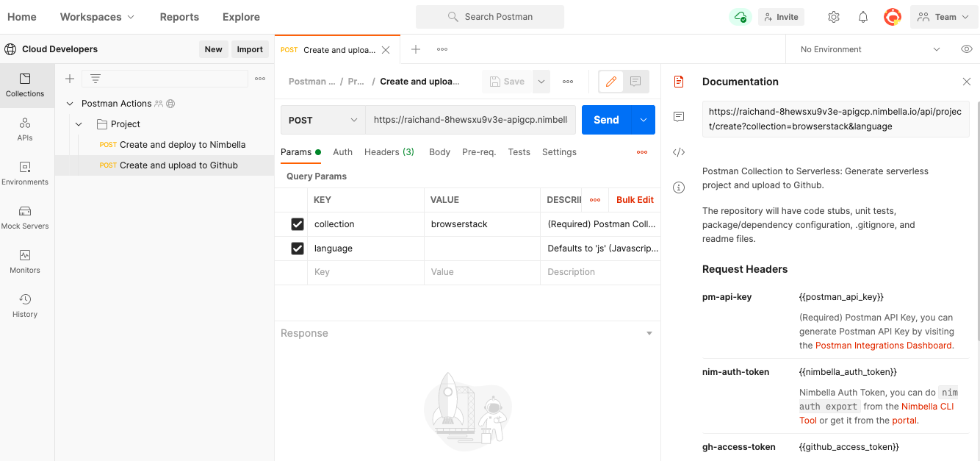Image resolution: width=980 pixels, height=461 pixels.
Task: Select the Info icon in right sidebar
Action: (679, 187)
